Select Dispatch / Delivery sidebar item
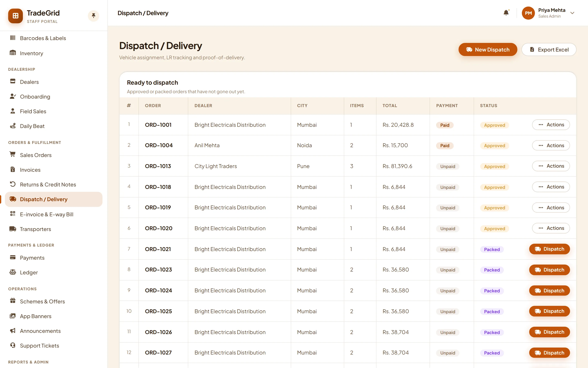This screenshot has width=588, height=368. click(54, 199)
